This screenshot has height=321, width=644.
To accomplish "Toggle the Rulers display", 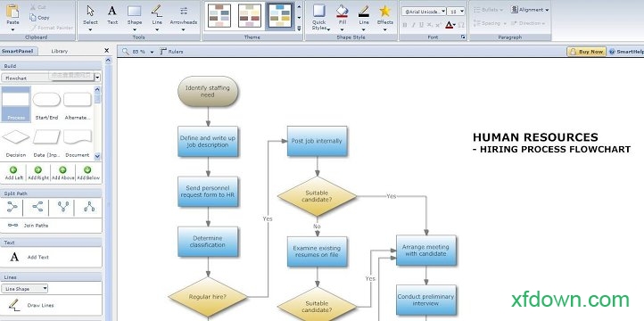I will pyautogui.click(x=171, y=52).
